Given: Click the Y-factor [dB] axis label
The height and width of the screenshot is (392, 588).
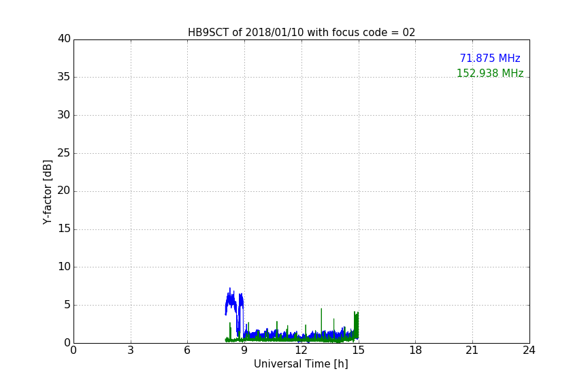Looking at the screenshot, I should pos(47,192).
